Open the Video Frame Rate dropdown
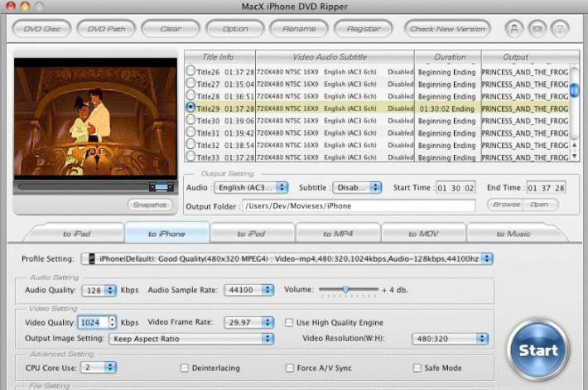The width and height of the screenshot is (588, 390). [x=249, y=322]
